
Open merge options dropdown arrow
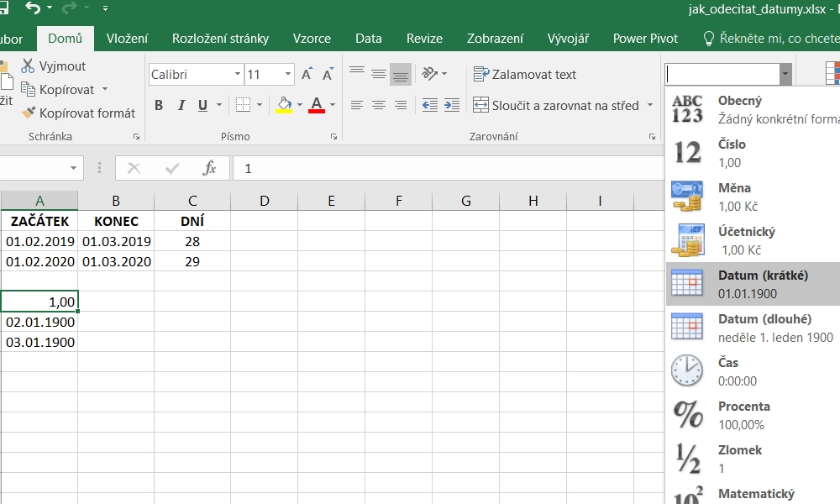point(650,105)
